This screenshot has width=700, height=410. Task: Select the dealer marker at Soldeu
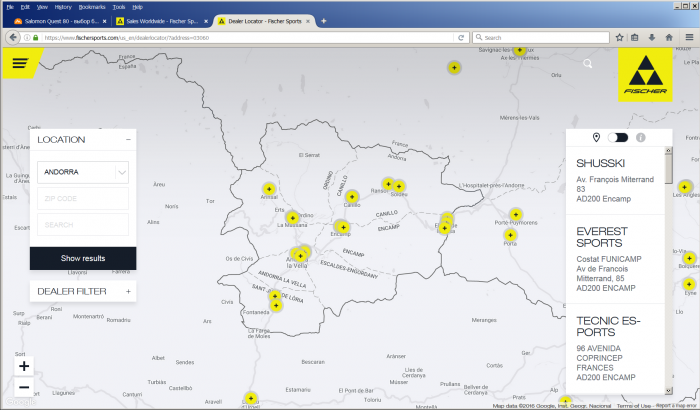point(399,186)
